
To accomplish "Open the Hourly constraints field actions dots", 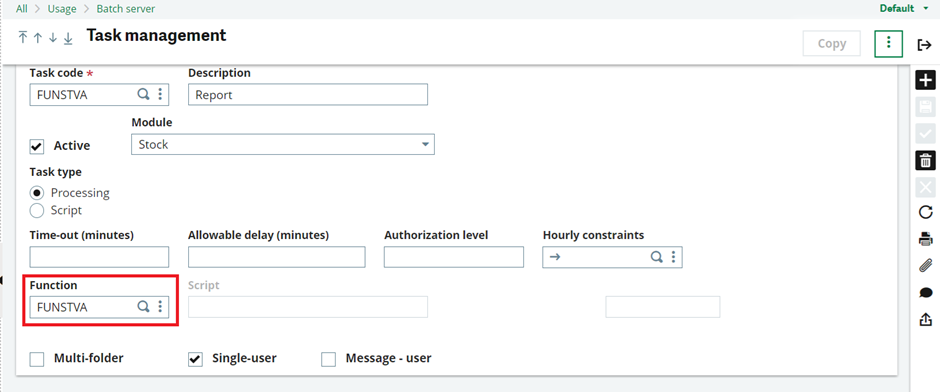I will (x=673, y=257).
